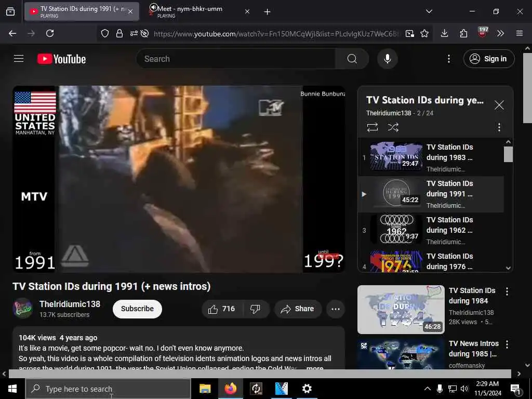List all tabs dropdown arrow

point(429,11)
